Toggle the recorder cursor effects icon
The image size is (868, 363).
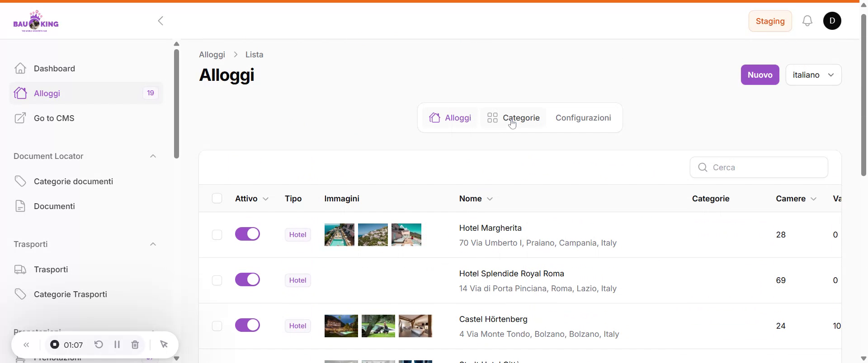tap(164, 345)
